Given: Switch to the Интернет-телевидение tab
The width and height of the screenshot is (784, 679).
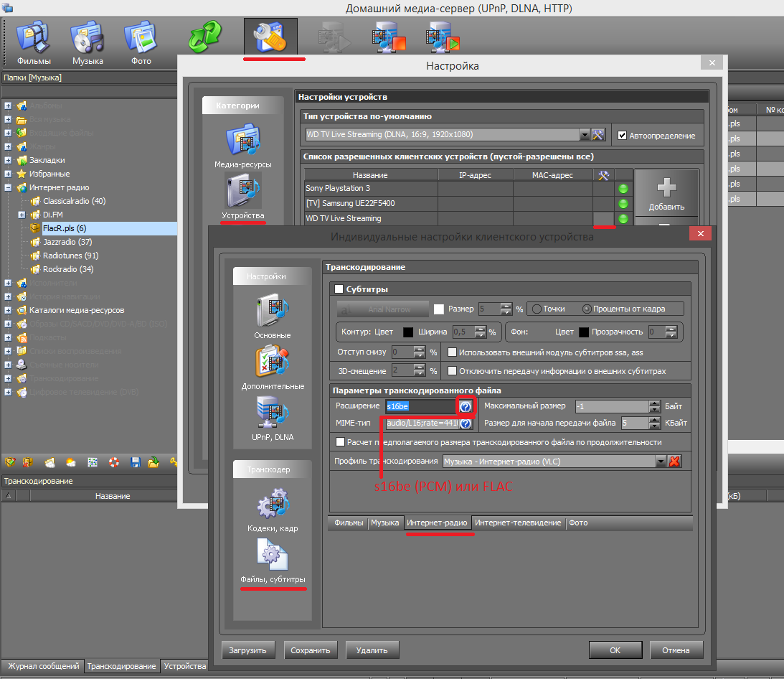Looking at the screenshot, I should (x=517, y=523).
